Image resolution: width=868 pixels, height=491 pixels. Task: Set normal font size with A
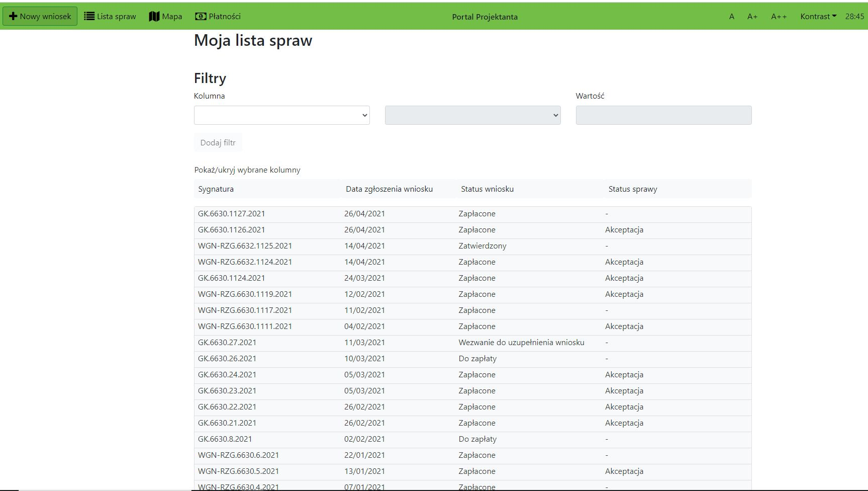pyautogui.click(x=731, y=17)
